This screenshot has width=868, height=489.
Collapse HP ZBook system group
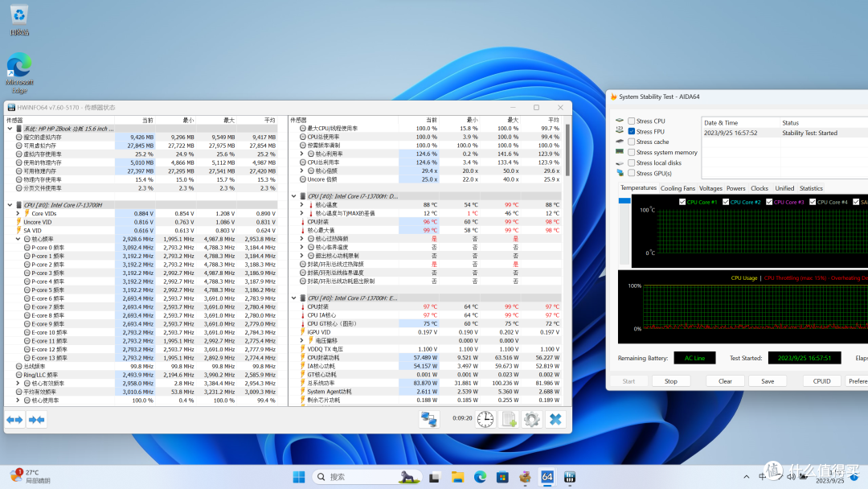pyautogui.click(x=10, y=129)
